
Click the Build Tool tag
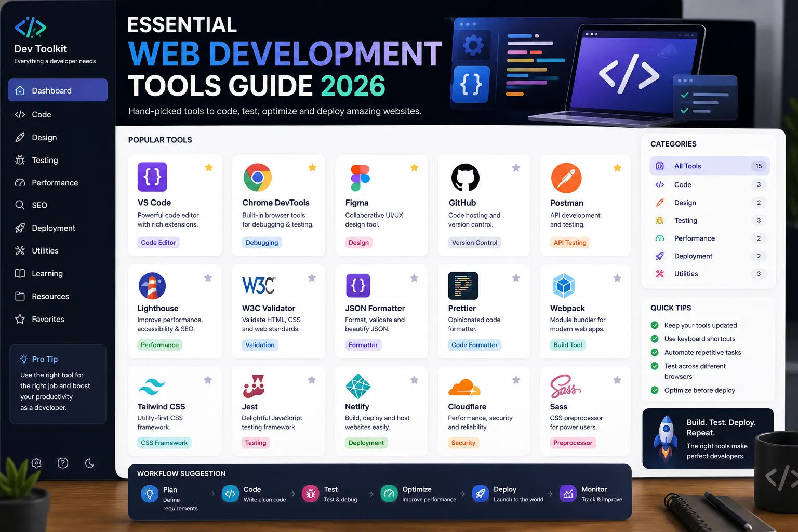(x=568, y=345)
